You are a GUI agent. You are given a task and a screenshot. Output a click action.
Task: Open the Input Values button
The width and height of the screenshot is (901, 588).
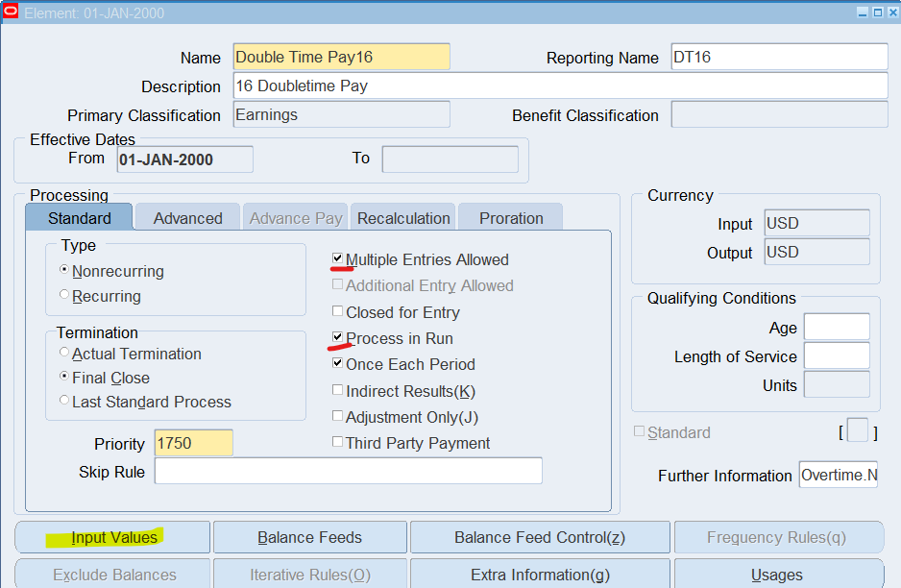[113, 537]
